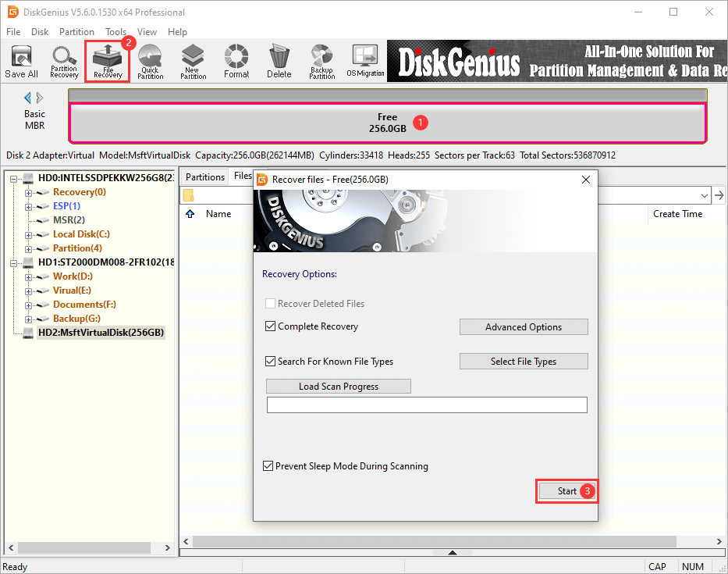
Task: Switch to the Files tab
Action: 243,176
